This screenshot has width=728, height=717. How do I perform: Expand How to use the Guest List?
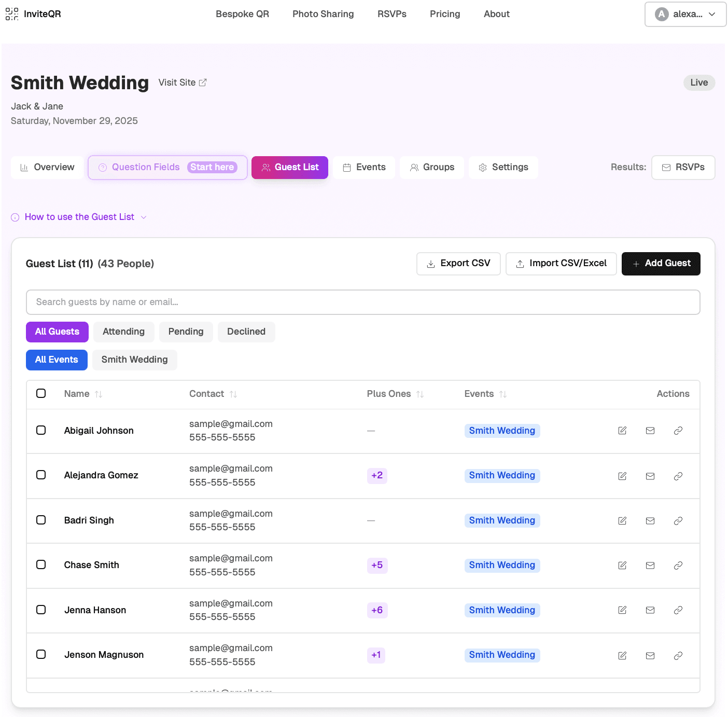pos(79,217)
